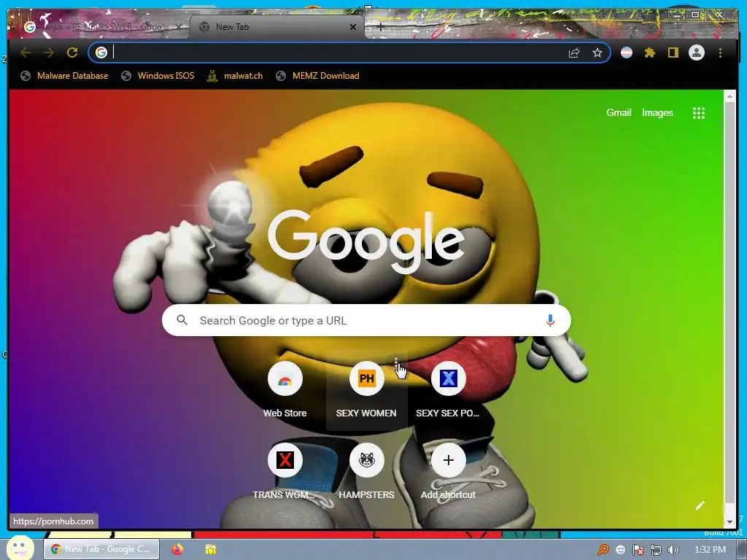Open the profile avatar menu
This screenshot has width=747, height=560.
(x=697, y=52)
